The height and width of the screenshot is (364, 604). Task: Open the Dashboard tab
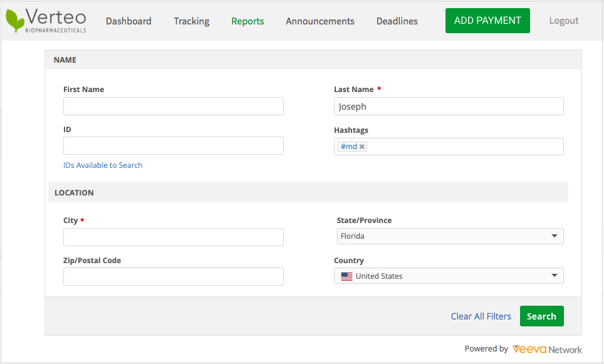(x=128, y=21)
